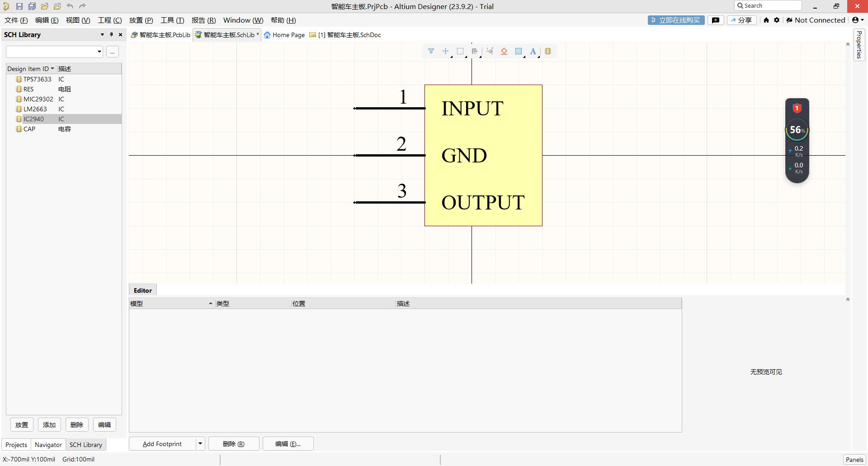Toggle the SCH Library panel pin

[x=111, y=34]
